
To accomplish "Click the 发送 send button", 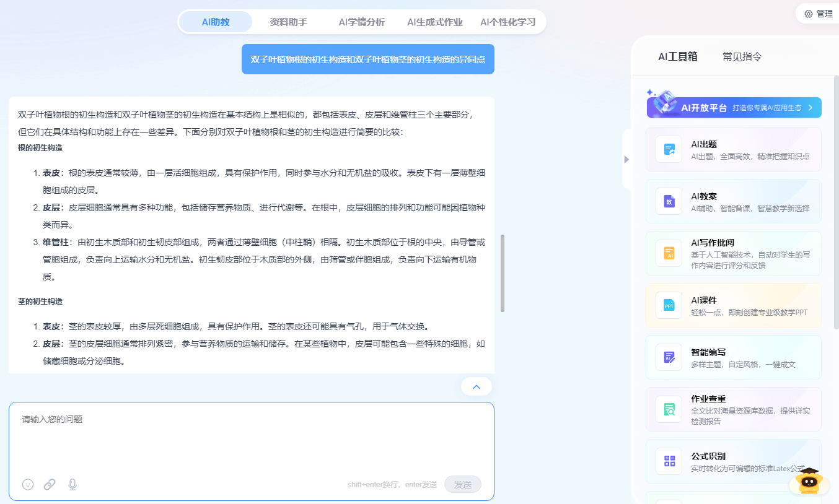I will [462, 484].
